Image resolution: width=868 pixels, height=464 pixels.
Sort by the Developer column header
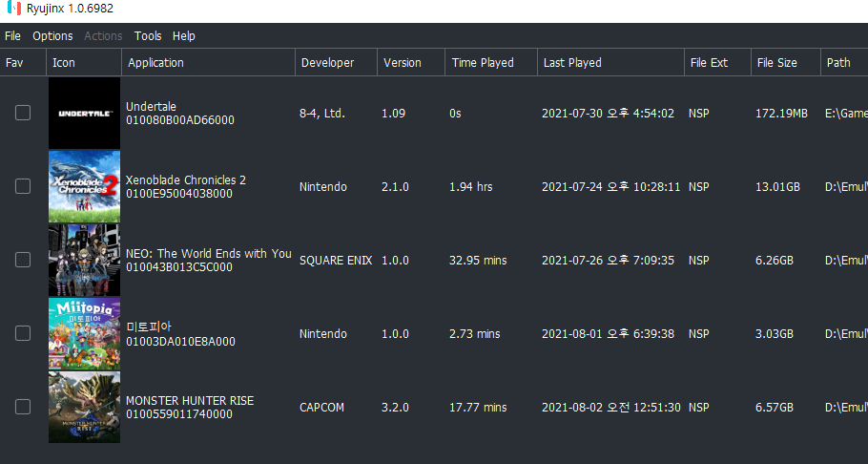(x=337, y=63)
